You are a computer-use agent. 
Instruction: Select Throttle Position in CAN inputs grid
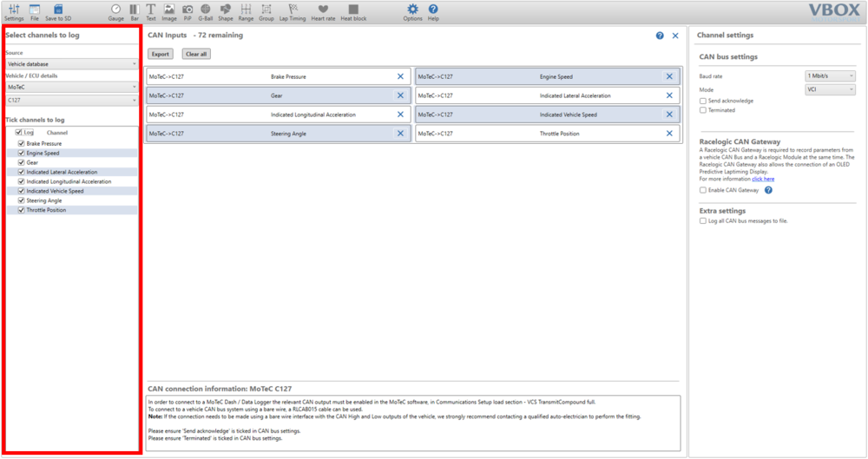(548, 133)
